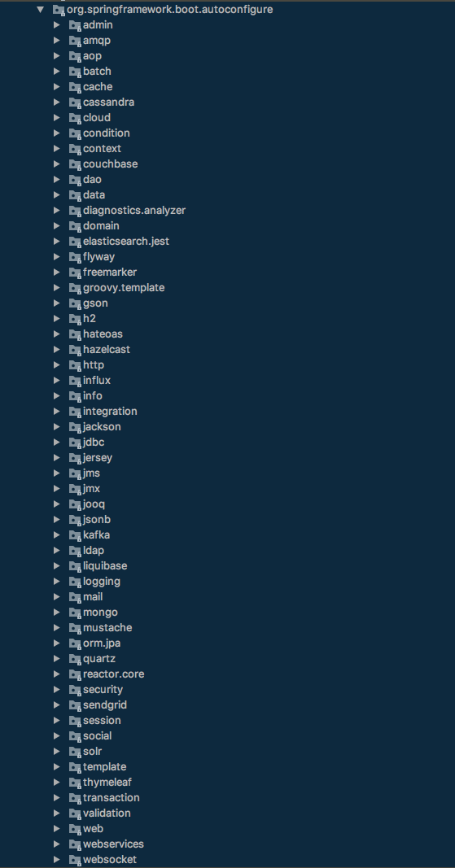Click the jackson package folder icon
This screenshot has width=455, height=868.
[75, 427]
